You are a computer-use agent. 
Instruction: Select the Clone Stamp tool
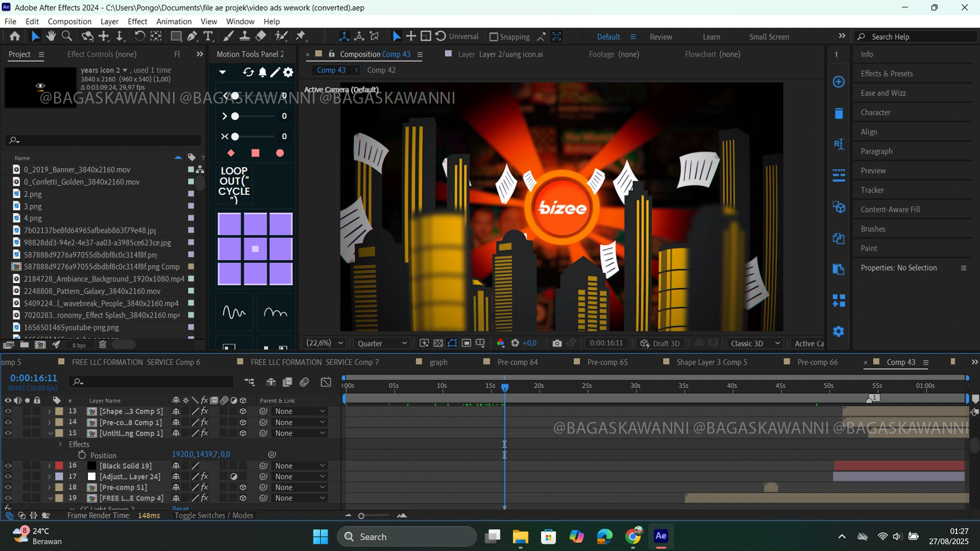(244, 36)
